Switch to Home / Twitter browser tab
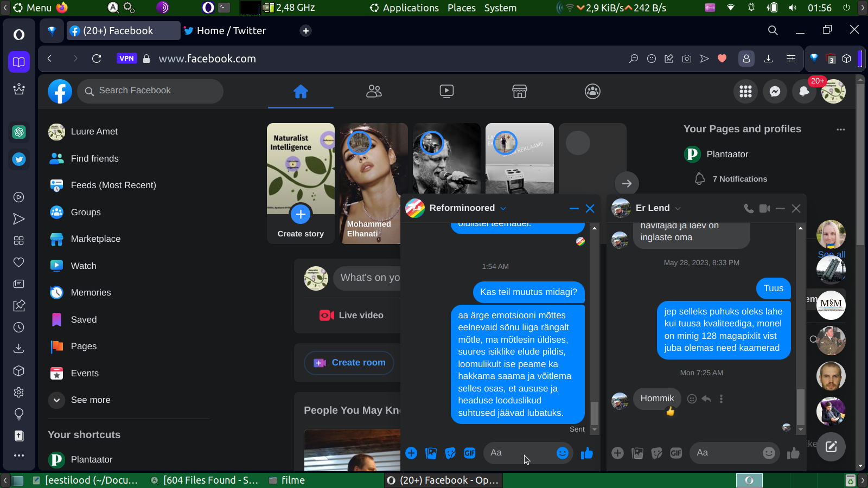 click(231, 31)
